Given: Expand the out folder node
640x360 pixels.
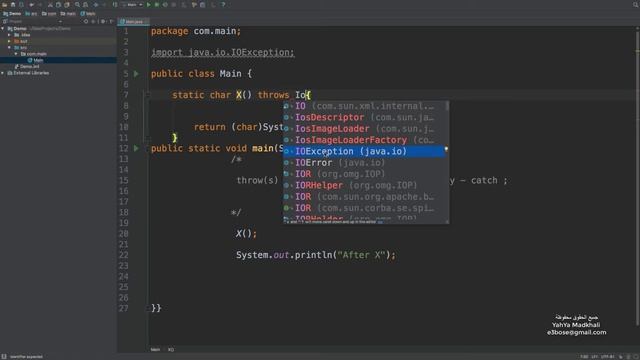Looking at the screenshot, I should click(9, 41).
